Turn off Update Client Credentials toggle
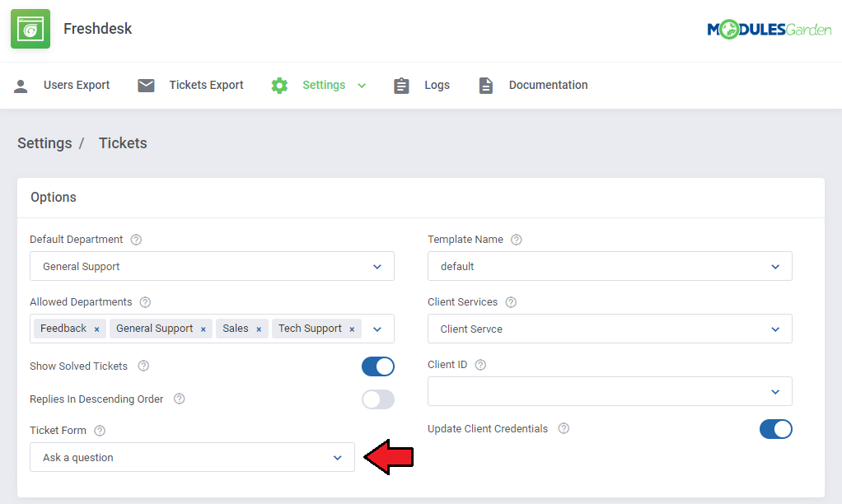 pyautogui.click(x=775, y=429)
